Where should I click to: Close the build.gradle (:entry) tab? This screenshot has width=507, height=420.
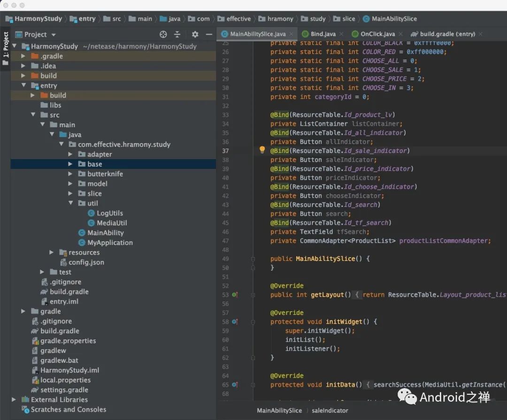pyautogui.click(x=481, y=34)
